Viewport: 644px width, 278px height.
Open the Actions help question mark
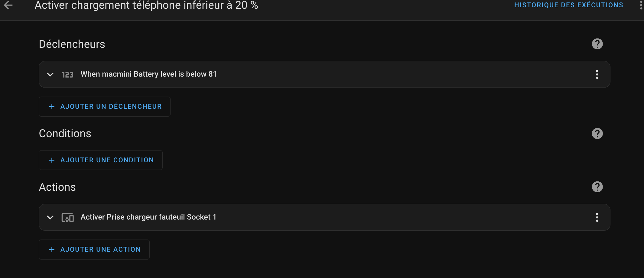597,187
